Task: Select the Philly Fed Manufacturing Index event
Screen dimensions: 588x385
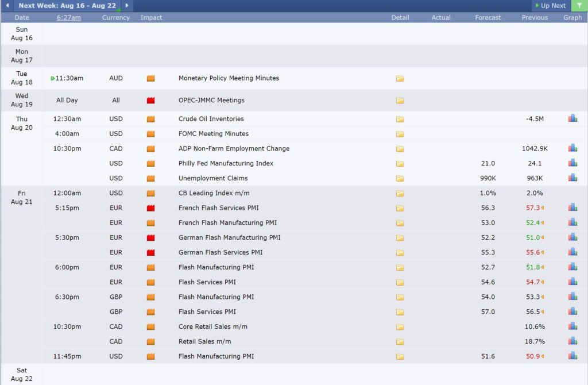Action: 226,163
